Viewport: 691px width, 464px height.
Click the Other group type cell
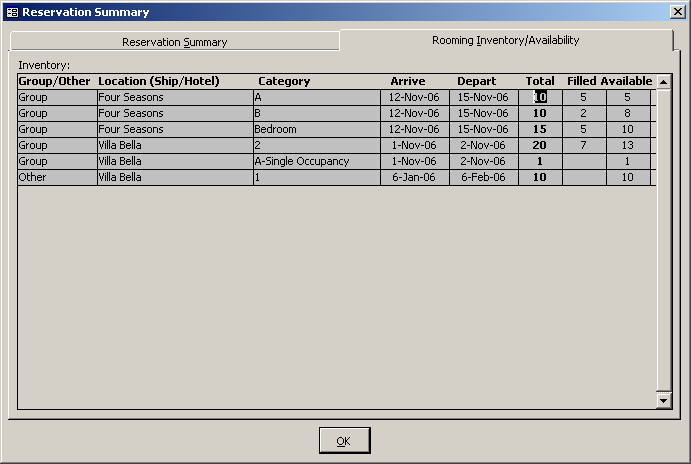coord(56,178)
